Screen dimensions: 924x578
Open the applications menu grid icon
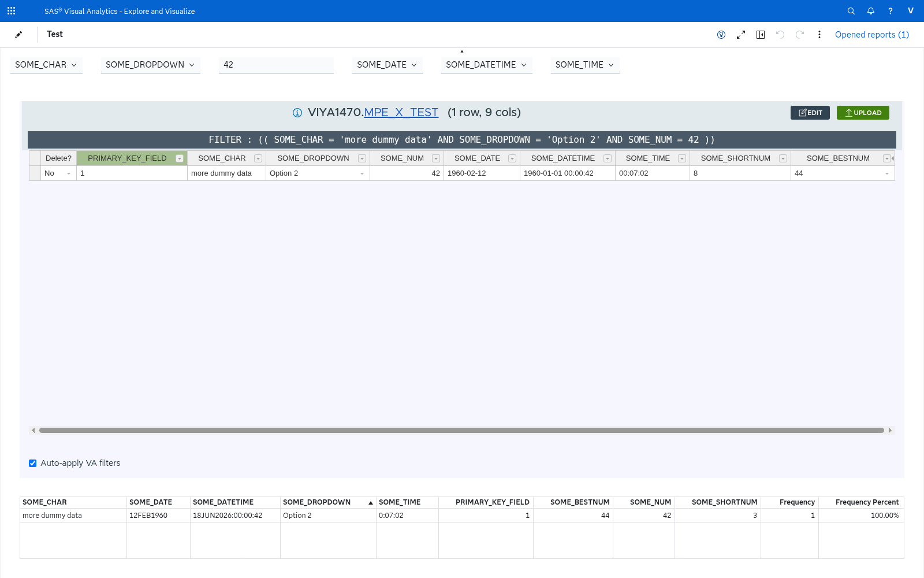pos(11,11)
